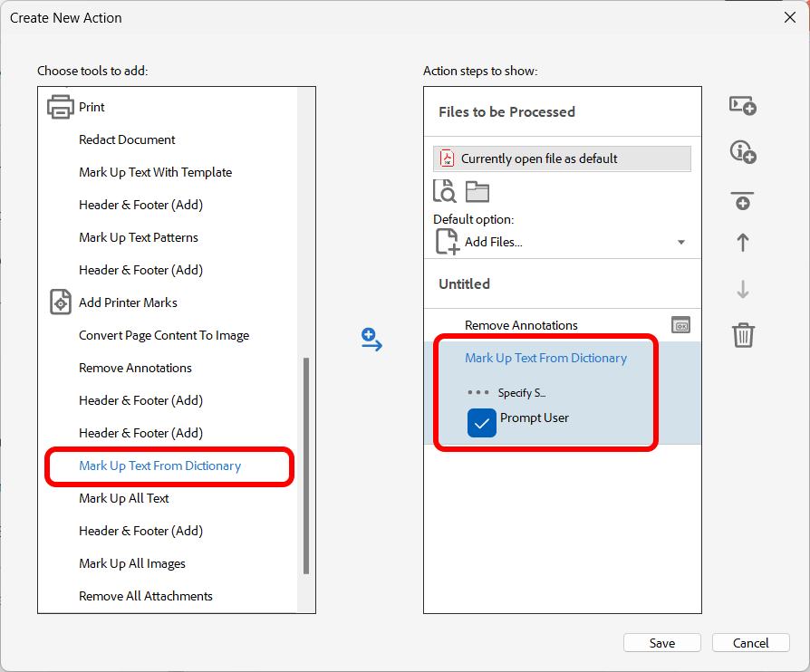Collapse the Print tools category

pyautogui.click(x=60, y=107)
